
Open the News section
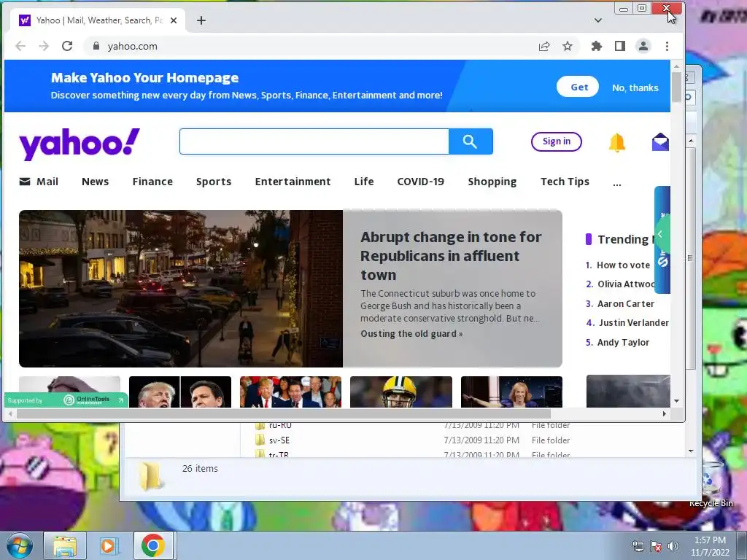96,182
